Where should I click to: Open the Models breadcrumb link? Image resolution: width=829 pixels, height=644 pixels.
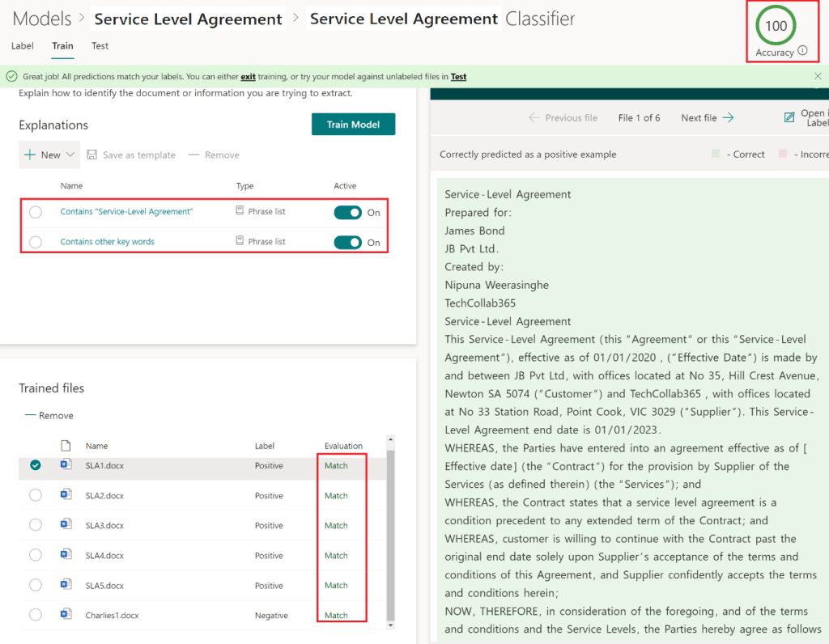click(x=42, y=18)
